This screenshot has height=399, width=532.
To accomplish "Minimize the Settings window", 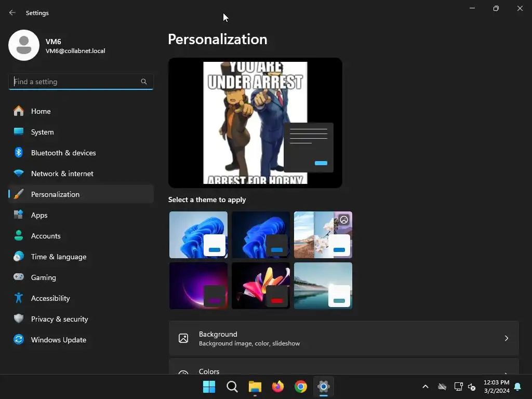I will (472, 8).
